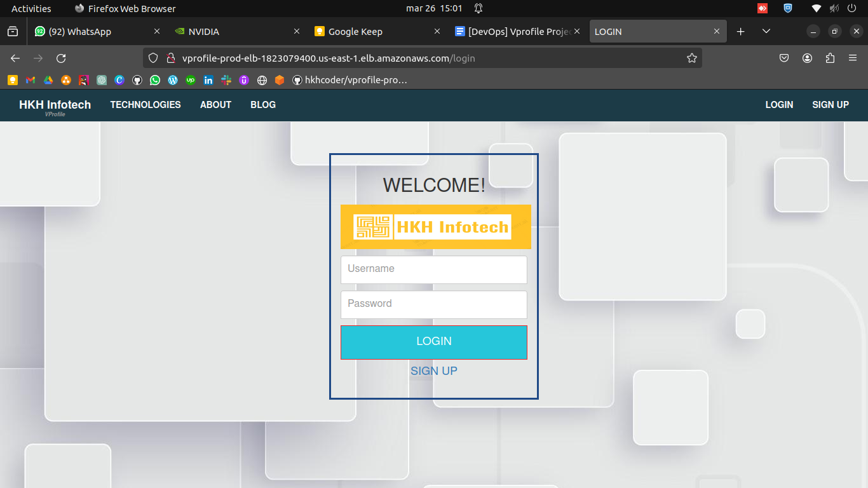Focus the Username input field
This screenshot has width=868, height=488.
pyautogui.click(x=434, y=269)
